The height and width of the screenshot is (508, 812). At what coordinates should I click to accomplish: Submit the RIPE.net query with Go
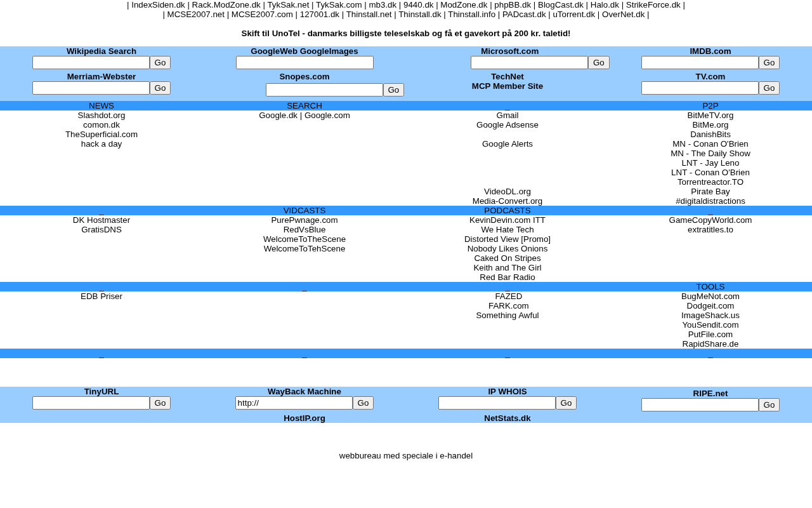(769, 405)
